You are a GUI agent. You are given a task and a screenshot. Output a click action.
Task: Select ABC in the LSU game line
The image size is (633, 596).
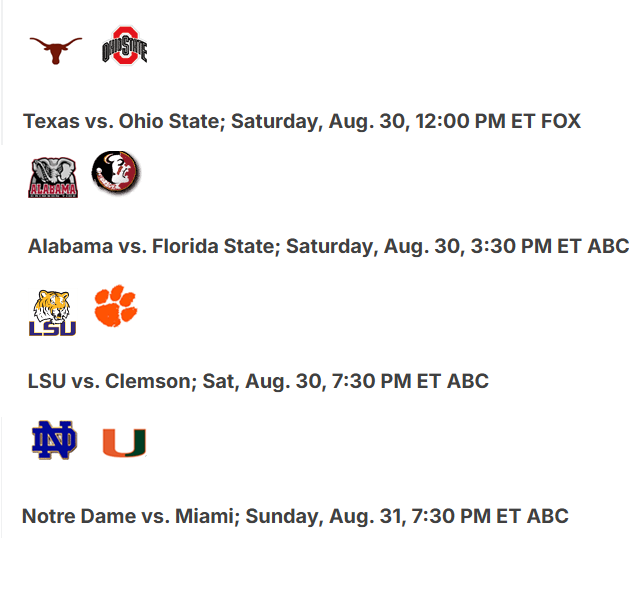pyautogui.click(x=468, y=381)
